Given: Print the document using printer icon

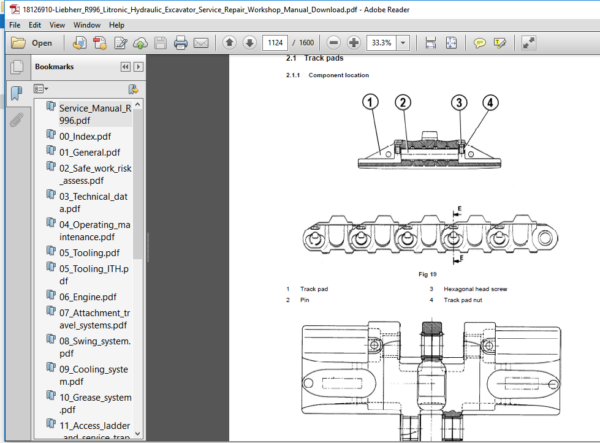Looking at the screenshot, I should (181, 43).
